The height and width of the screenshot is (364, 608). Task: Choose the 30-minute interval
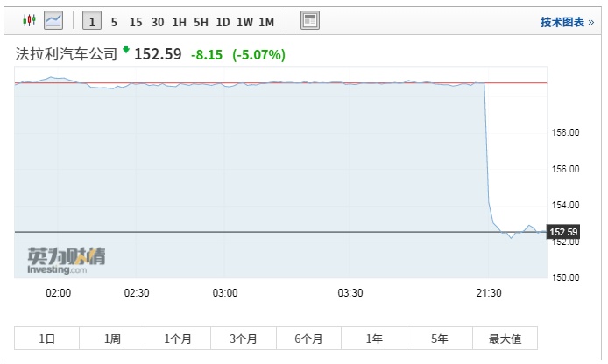[x=157, y=20]
